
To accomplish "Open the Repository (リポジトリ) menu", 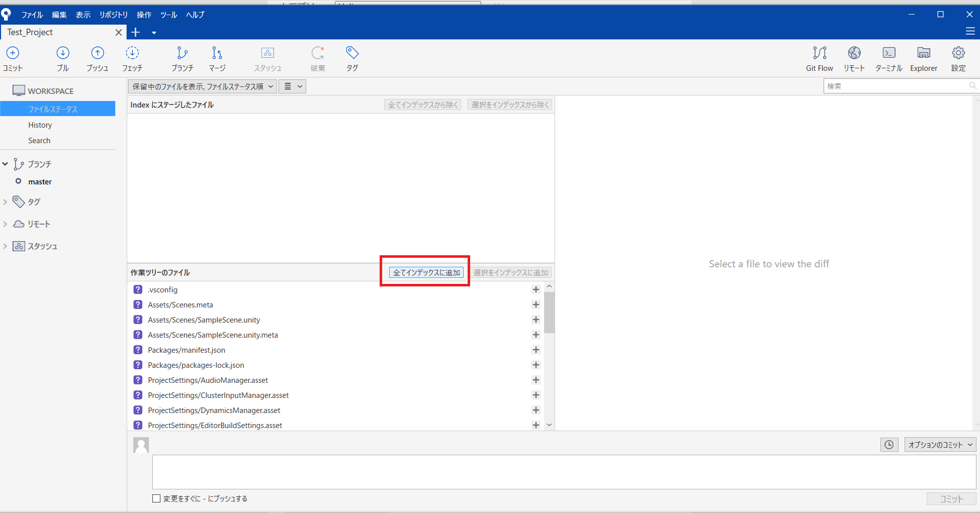I will (114, 15).
